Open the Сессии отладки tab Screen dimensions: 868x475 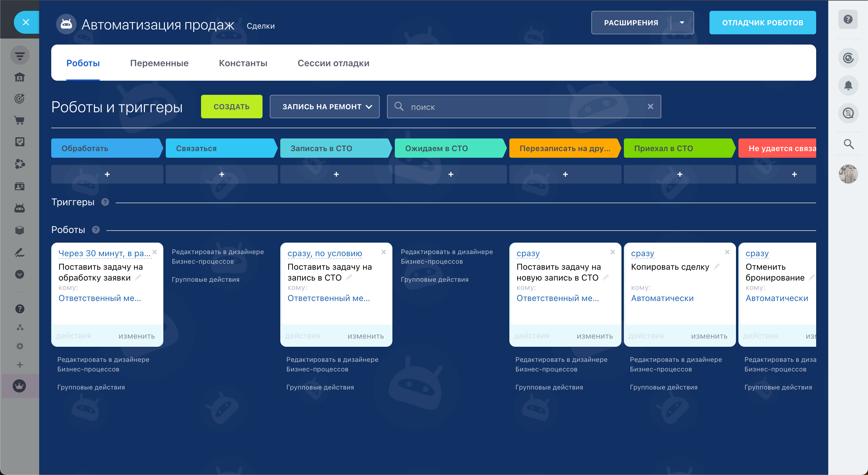(333, 63)
